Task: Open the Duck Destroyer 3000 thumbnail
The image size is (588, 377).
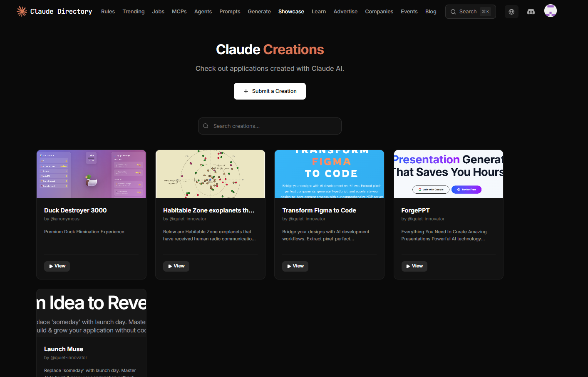Action: (91, 174)
